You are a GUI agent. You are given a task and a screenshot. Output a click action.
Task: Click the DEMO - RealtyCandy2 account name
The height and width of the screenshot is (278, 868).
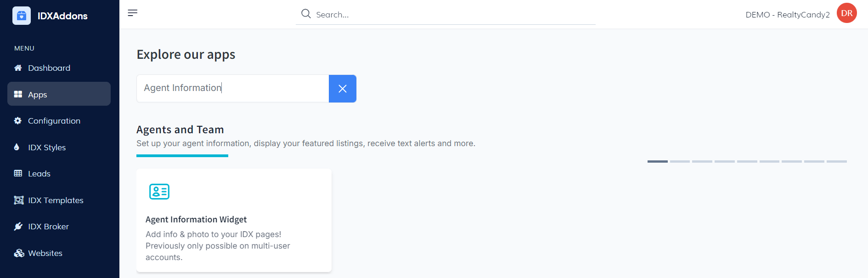pos(787,15)
